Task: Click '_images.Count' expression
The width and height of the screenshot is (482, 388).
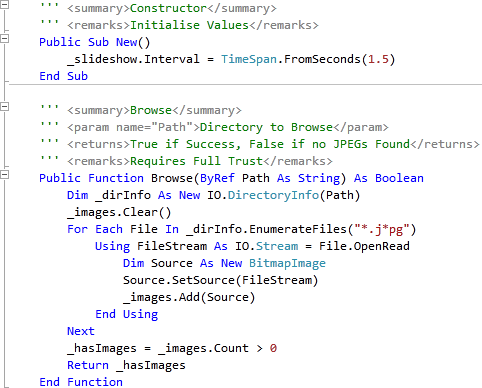Action: tap(203, 348)
